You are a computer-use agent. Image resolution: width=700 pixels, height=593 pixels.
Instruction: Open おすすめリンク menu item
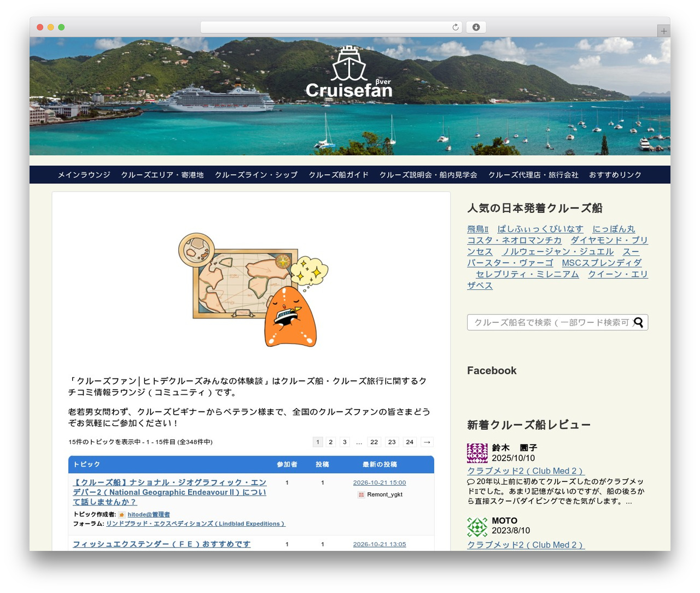click(x=615, y=175)
